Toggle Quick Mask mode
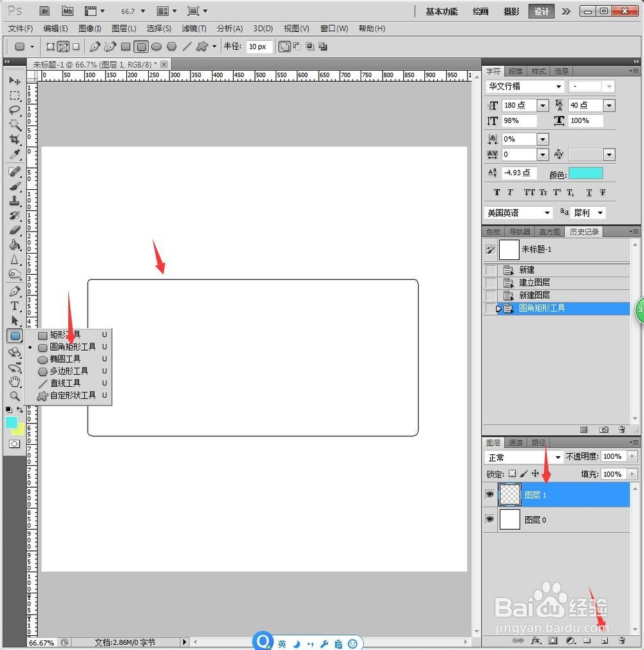The image size is (644, 650). click(14, 444)
